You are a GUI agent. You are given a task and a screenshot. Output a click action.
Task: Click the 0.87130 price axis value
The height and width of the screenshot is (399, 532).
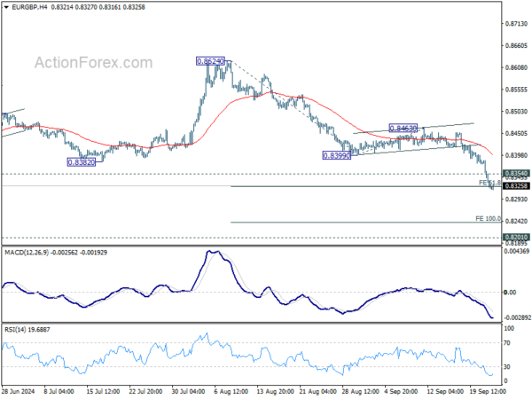coord(516,24)
